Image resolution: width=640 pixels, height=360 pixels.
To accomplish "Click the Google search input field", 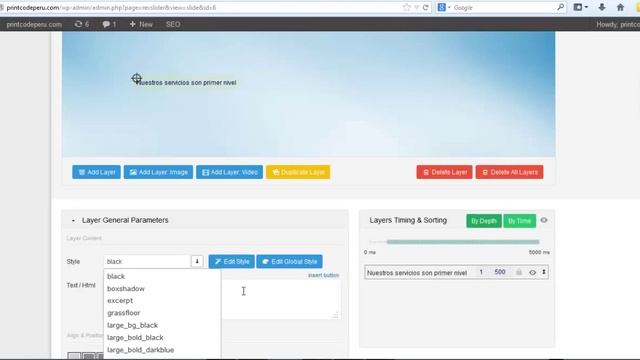I will tap(503, 7).
